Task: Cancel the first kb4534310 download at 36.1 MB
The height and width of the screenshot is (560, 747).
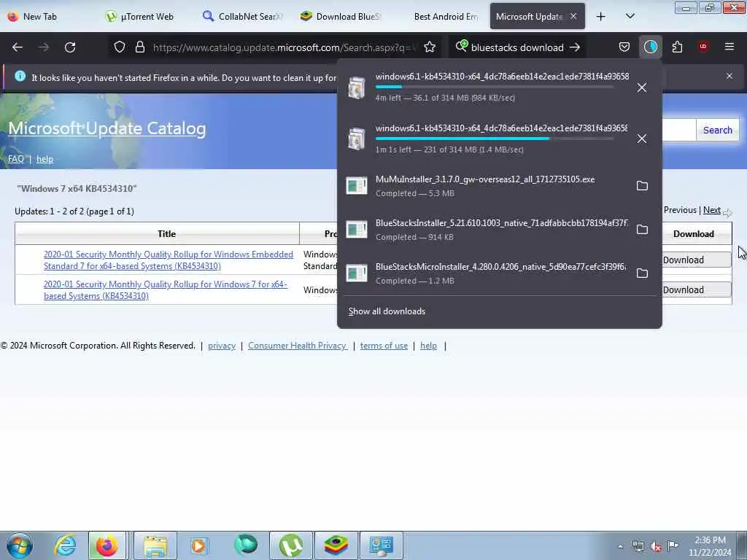Action: [x=642, y=87]
